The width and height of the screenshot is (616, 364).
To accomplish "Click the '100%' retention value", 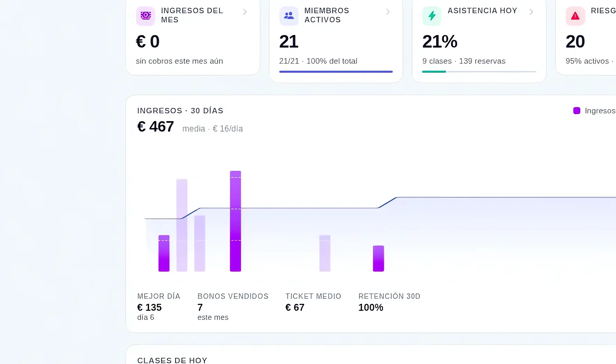I will (371, 307).
